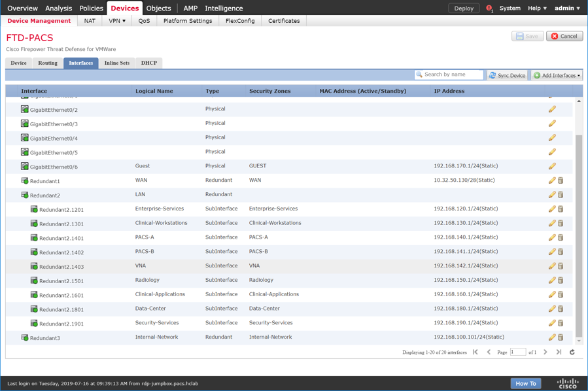The width and height of the screenshot is (588, 391).
Task: Delete the Redundant1 WAN interface
Action: tap(561, 180)
